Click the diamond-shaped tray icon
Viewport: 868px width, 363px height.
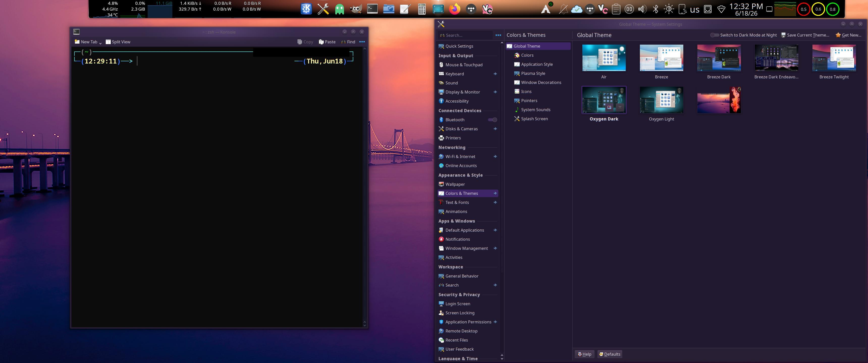(721, 9)
